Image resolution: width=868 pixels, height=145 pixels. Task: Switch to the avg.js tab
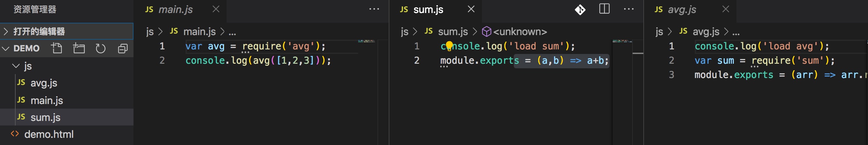(x=682, y=9)
